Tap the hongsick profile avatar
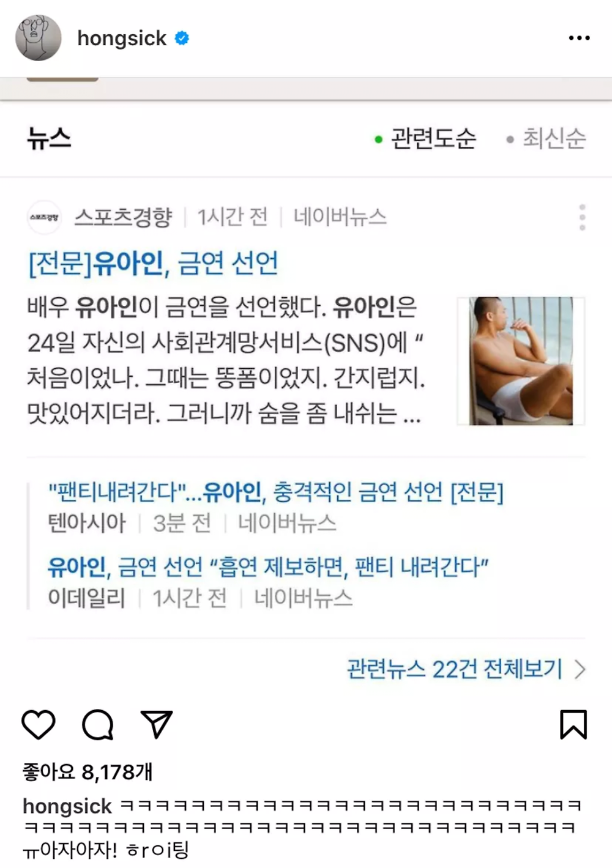The height and width of the screenshot is (868, 612). coord(39,38)
